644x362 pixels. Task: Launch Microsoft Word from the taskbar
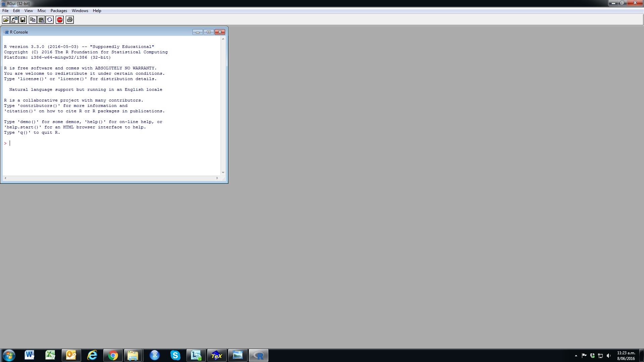click(x=30, y=355)
